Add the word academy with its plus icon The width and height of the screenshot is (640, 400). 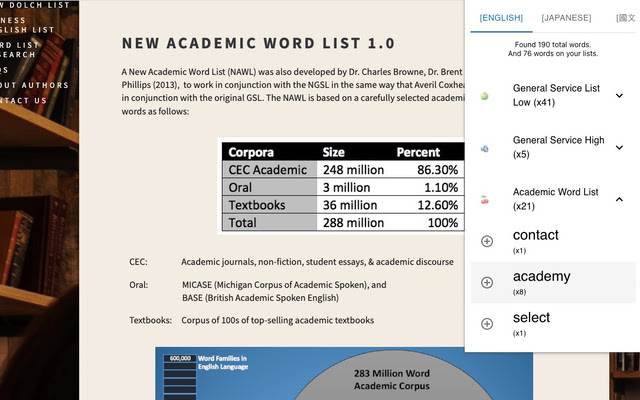point(487,282)
